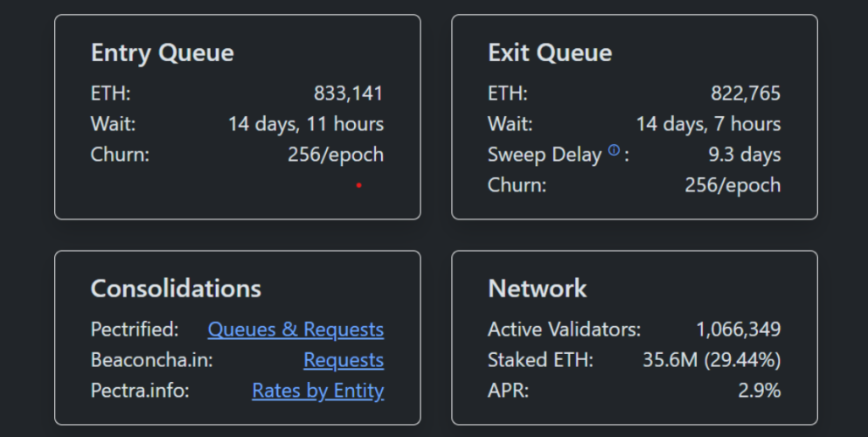
Task: Open the Queues & Requests link
Action: point(295,329)
